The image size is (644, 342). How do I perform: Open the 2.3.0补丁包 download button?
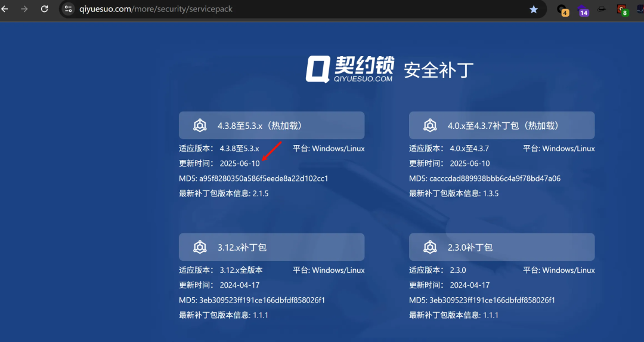(501, 247)
